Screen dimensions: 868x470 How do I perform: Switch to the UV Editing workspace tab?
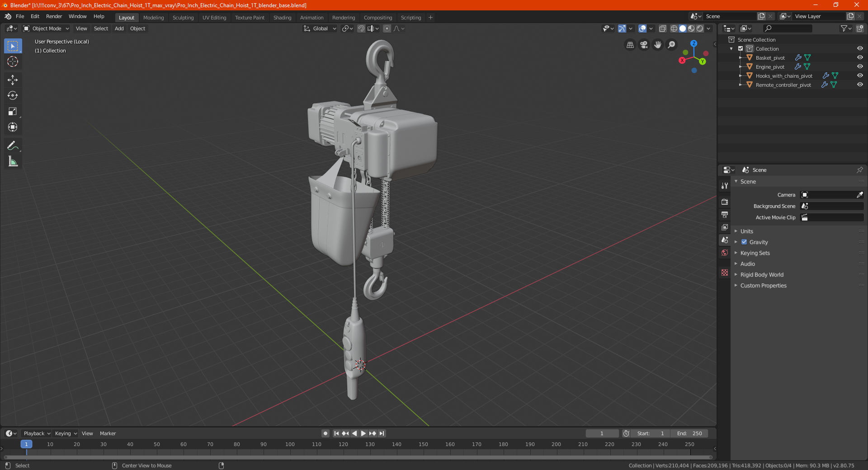[x=214, y=18]
